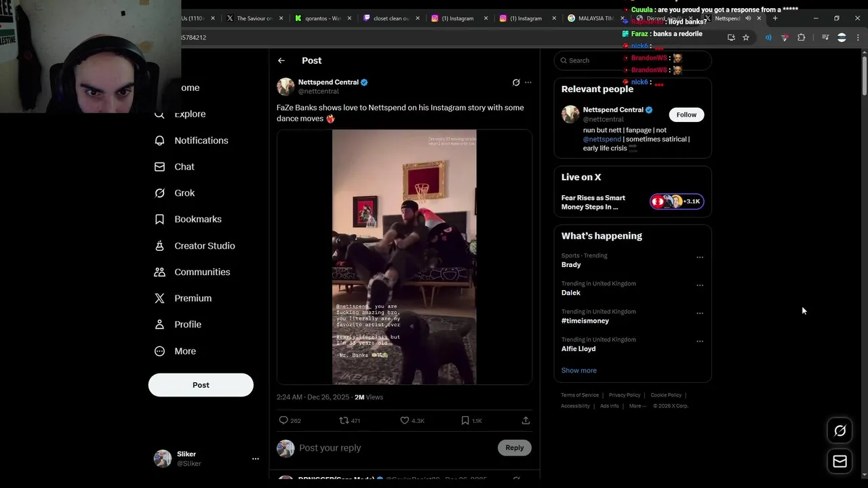The width and height of the screenshot is (868, 488).
Task: Like the post with 4.3K likes
Action: coord(405,420)
